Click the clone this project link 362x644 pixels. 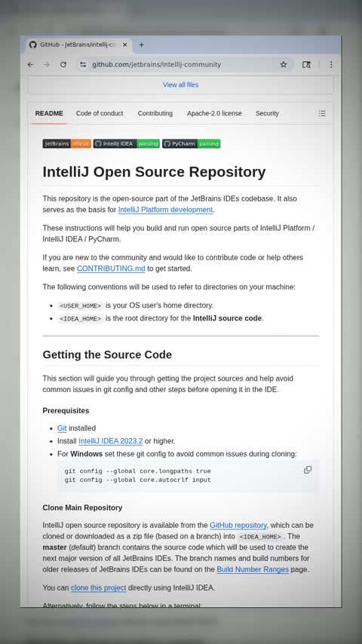click(x=99, y=587)
